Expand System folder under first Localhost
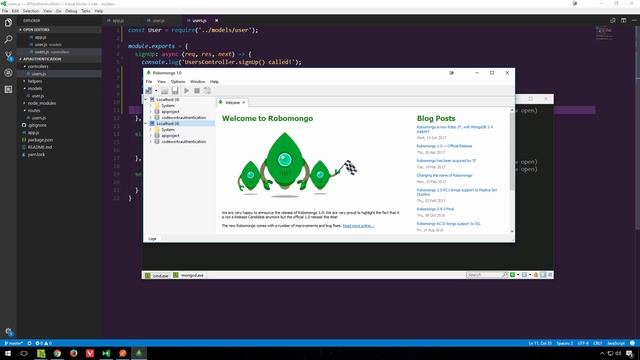Viewport: 640px width, 360px height. [x=151, y=106]
